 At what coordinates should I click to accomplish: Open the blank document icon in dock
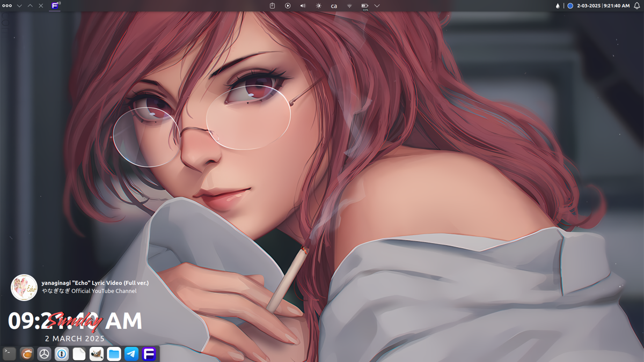pyautogui.click(x=79, y=353)
